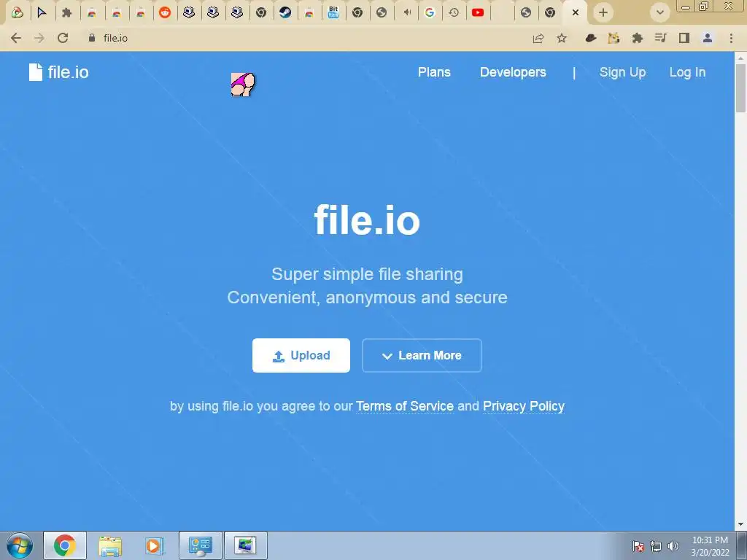Open the Privacy Policy link

coord(524,406)
